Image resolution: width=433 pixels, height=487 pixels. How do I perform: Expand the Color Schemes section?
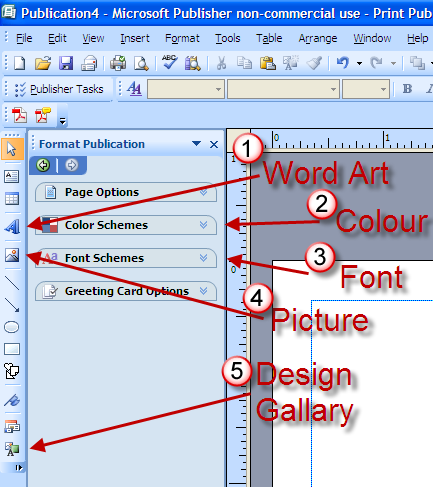coord(126,225)
